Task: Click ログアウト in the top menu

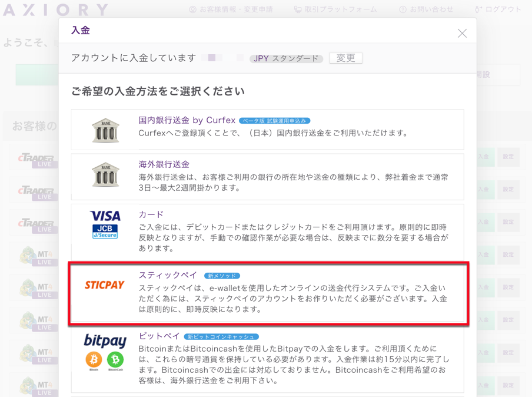Action: [x=498, y=9]
